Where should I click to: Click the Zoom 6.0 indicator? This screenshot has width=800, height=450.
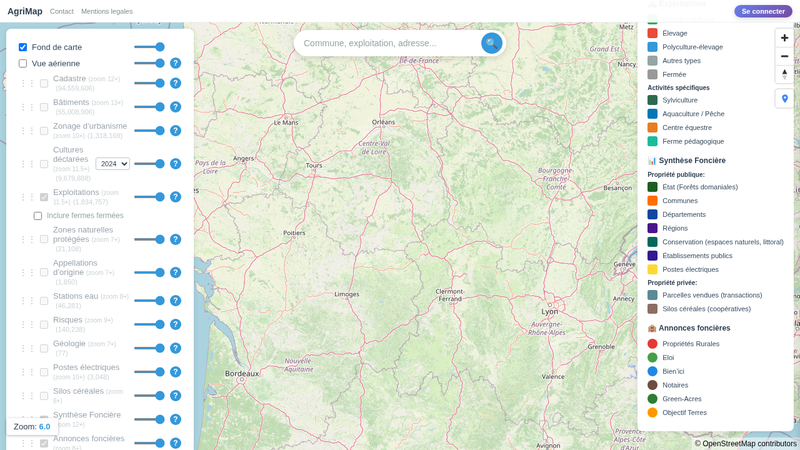32,427
